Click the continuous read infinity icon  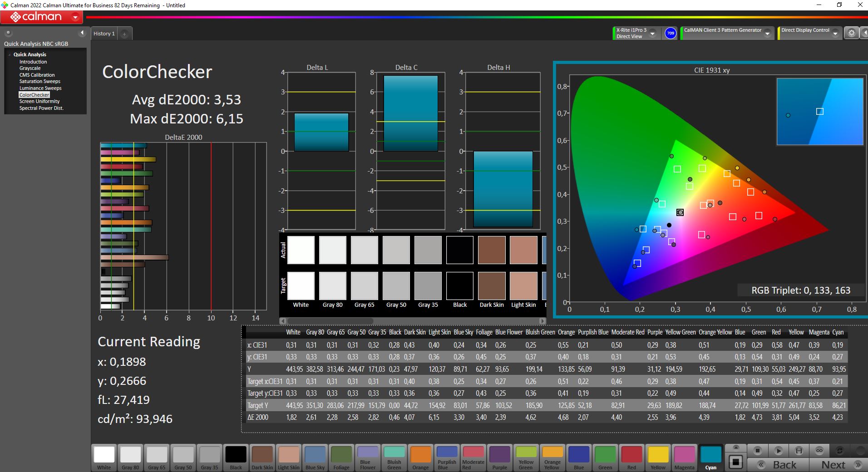(x=819, y=451)
